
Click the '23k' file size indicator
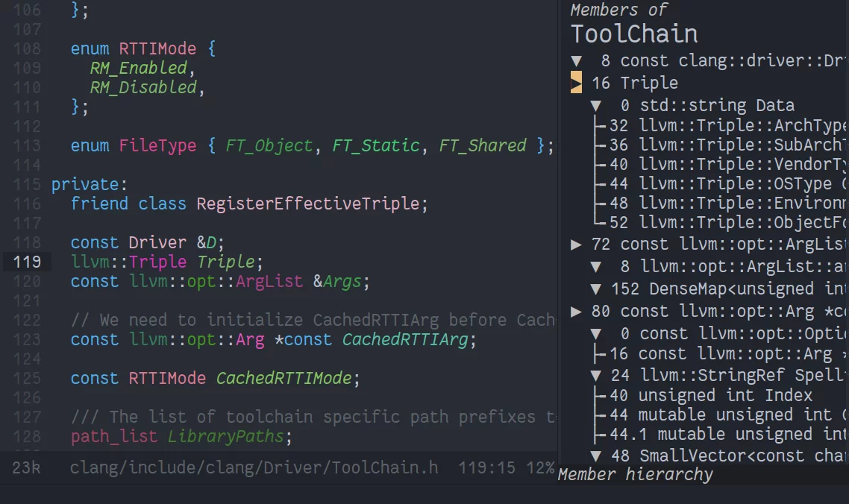[x=26, y=467]
